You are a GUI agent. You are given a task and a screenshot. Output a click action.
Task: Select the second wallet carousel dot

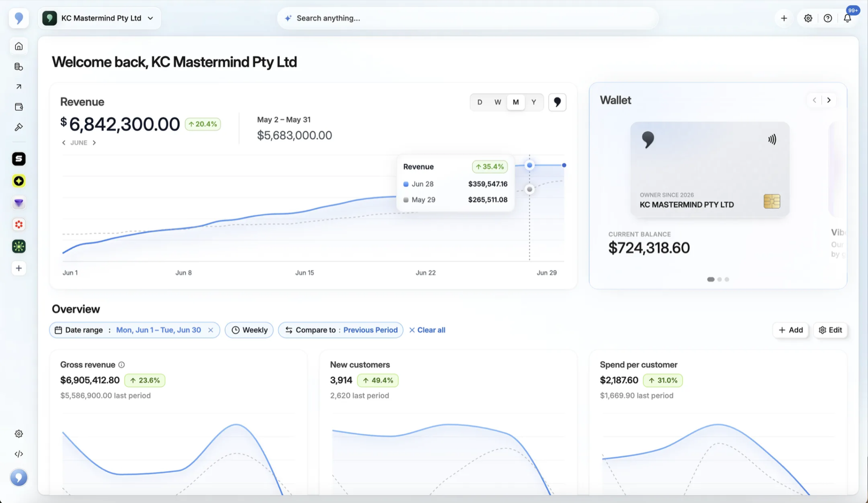click(719, 279)
